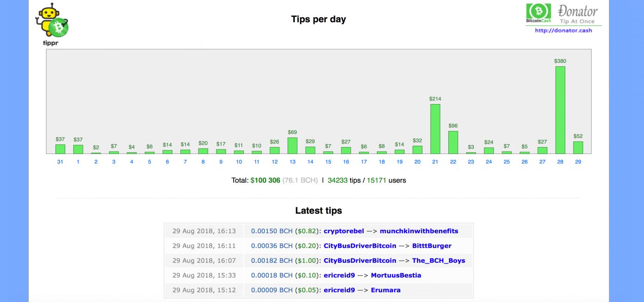Open BitttBurger user link
Viewport: 644px width, 302px height.
point(432,246)
